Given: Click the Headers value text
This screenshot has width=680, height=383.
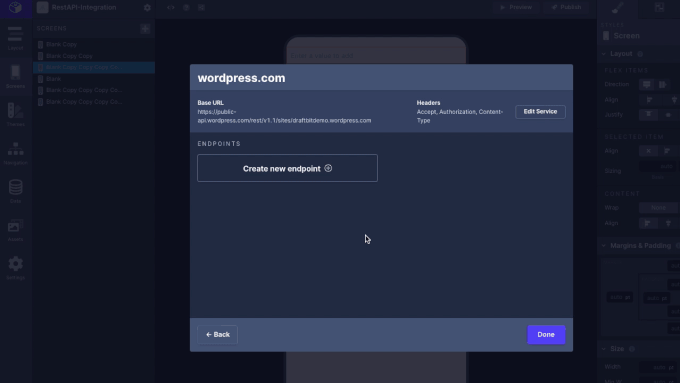Looking at the screenshot, I should pos(460,116).
